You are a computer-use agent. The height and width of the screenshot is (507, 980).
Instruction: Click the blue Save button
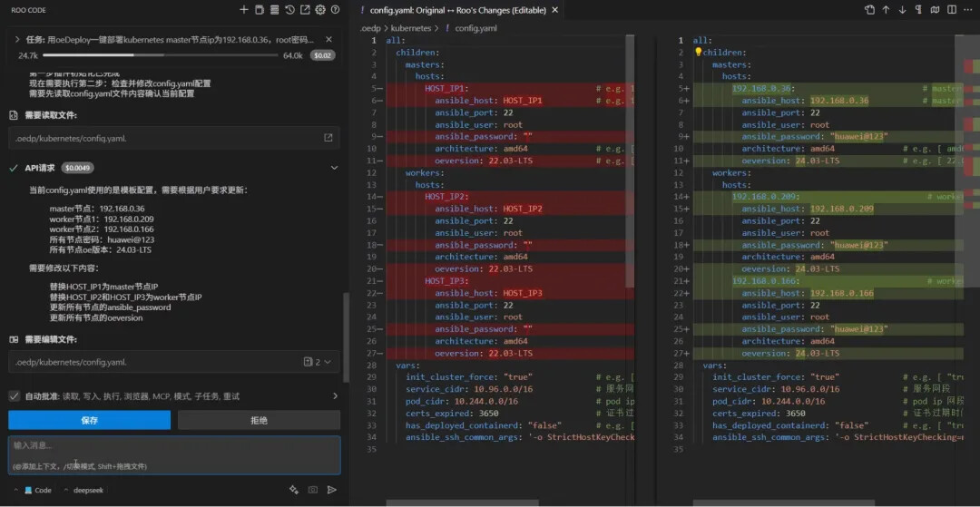[89, 420]
